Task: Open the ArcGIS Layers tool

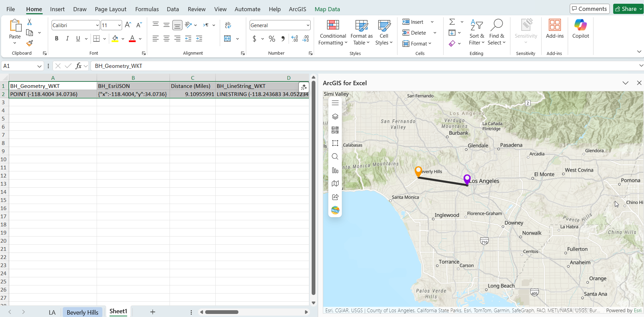Action: [335, 116]
